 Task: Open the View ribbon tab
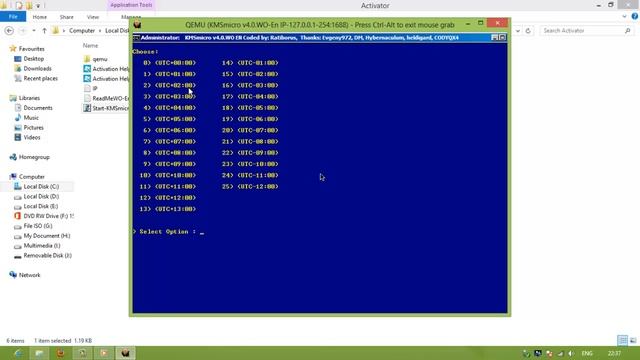click(93, 17)
